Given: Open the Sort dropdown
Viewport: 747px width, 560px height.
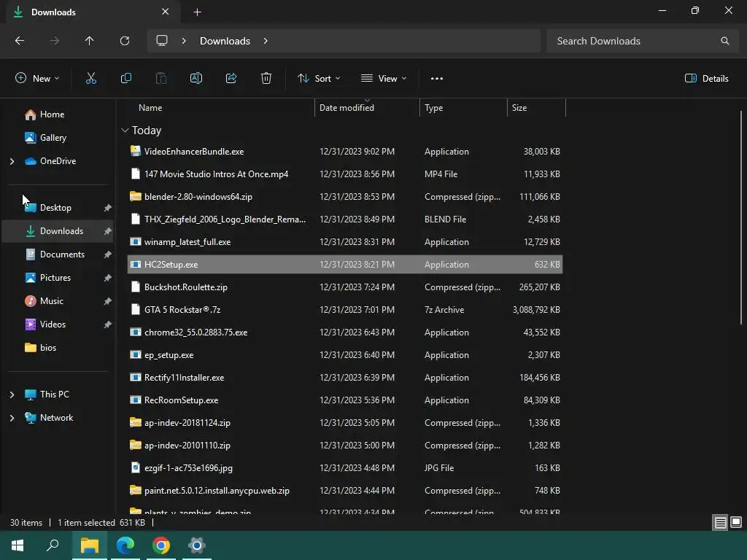Looking at the screenshot, I should point(319,79).
